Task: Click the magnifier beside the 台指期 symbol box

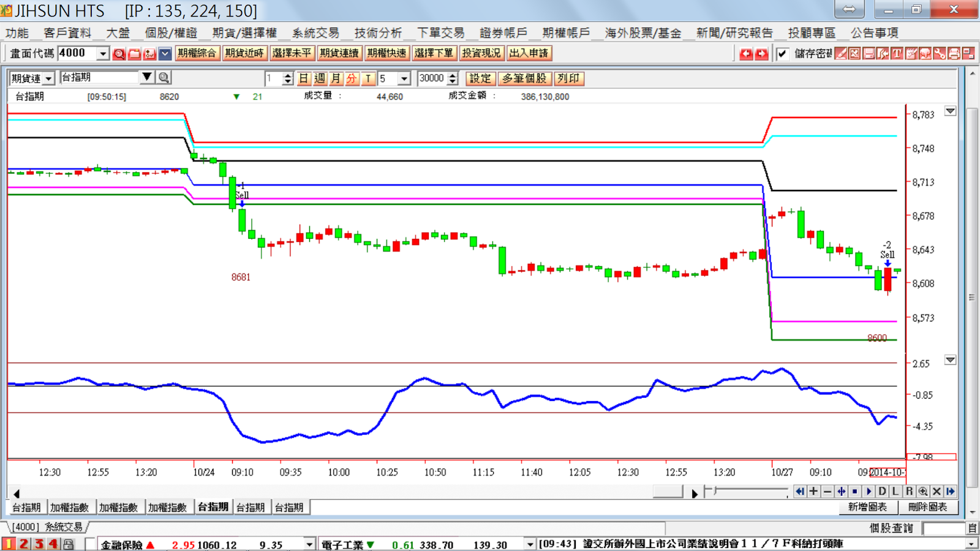Action: 164,78
